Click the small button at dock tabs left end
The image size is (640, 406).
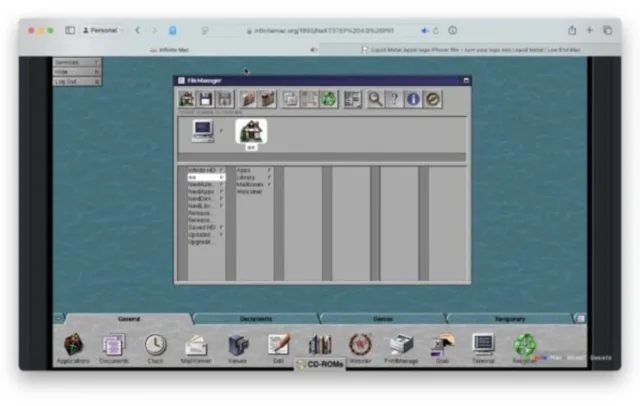tap(58, 318)
